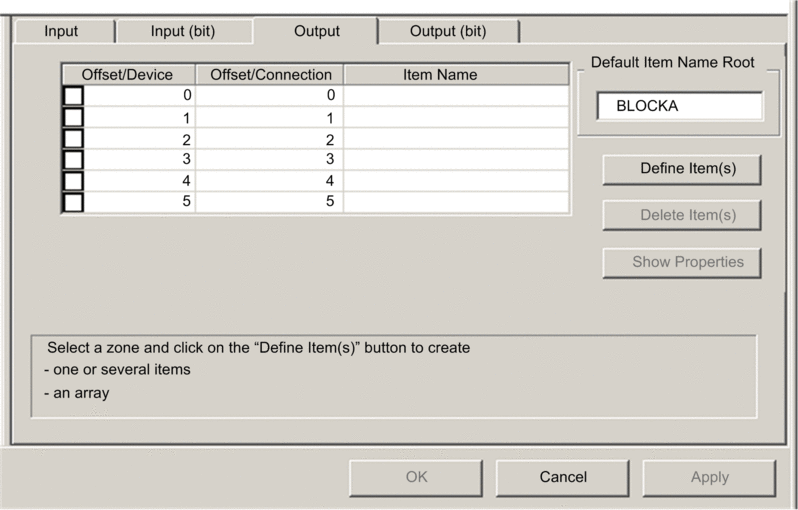The width and height of the screenshot is (798, 510).
Task: Go to the Output (bit) tab
Action: [x=449, y=31]
